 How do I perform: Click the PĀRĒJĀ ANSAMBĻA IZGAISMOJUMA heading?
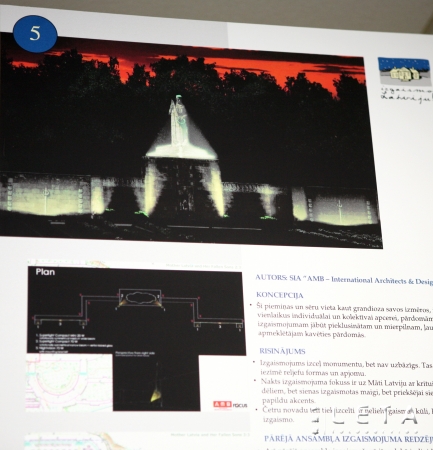pos(348,439)
